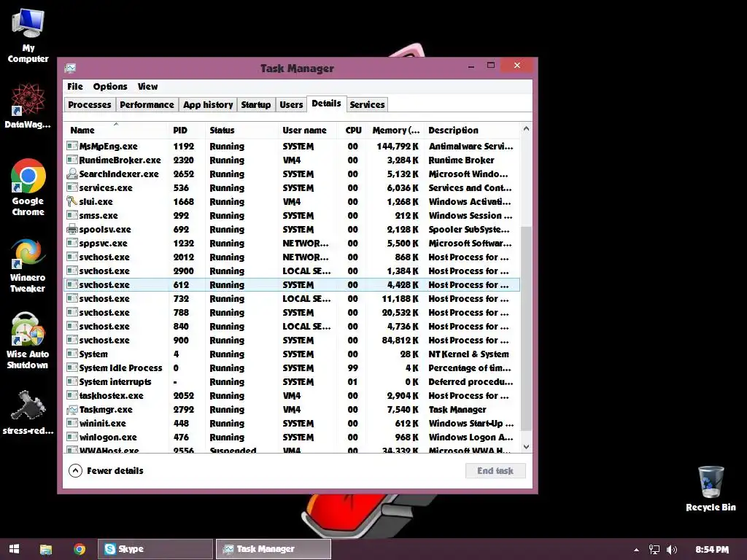
Task: Select the wininit.exe process
Action: (292, 423)
